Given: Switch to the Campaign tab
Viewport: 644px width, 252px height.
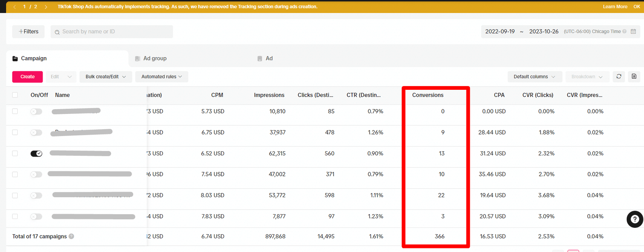Looking at the screenshot, I should tap(67, 58).
